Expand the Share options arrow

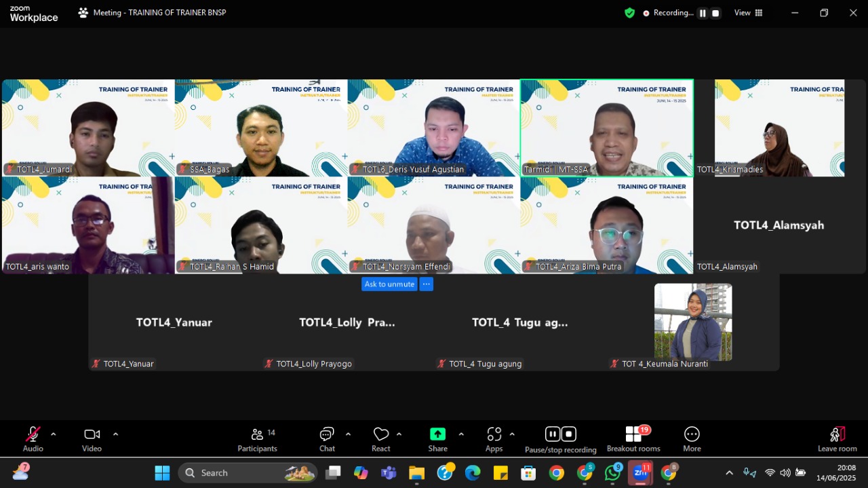click(x=461, y=434)
